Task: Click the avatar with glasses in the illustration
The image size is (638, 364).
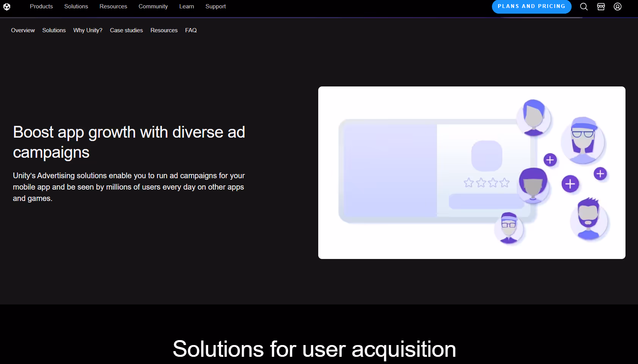Action: tap(583, 141)
